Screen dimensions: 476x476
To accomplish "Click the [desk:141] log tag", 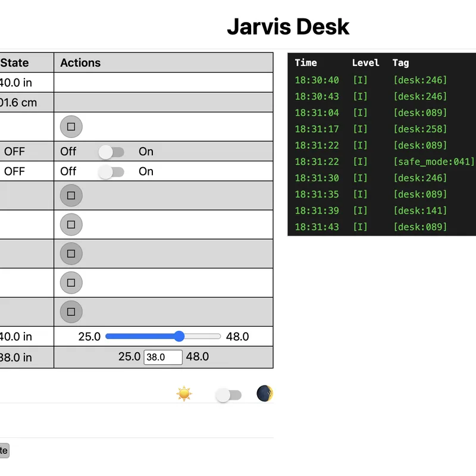I will 420,211.
